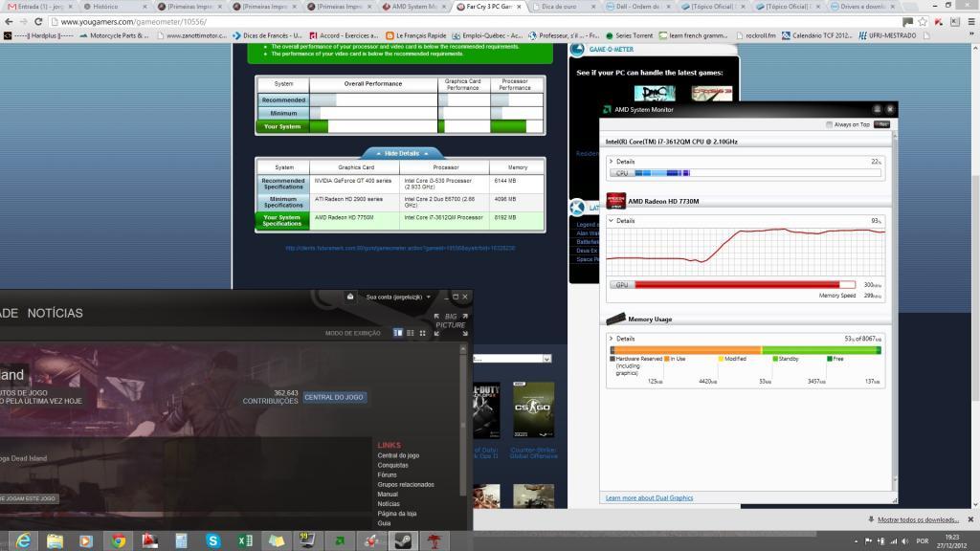Viewport: 980px width, 551px height.
Task: Select Steam grid view mode icon
Action: tap(422, 333)
